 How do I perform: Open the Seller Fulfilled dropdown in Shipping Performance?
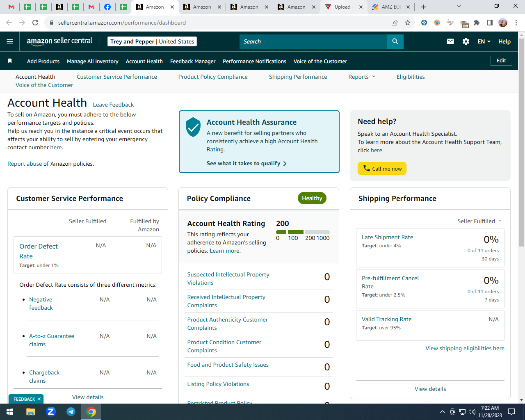tap(479, 221)
